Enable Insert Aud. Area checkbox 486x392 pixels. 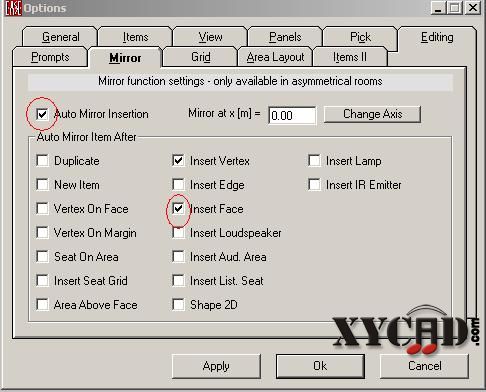[178, 257]
